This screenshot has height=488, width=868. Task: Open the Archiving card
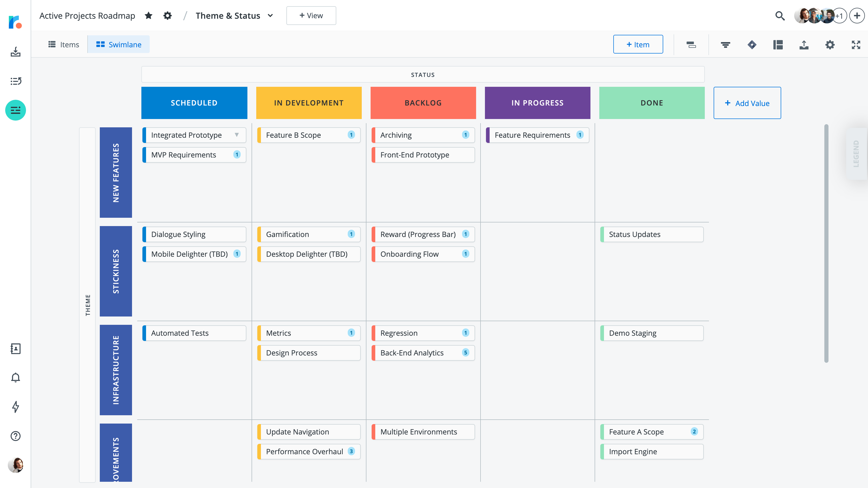[x=423, y=135]
